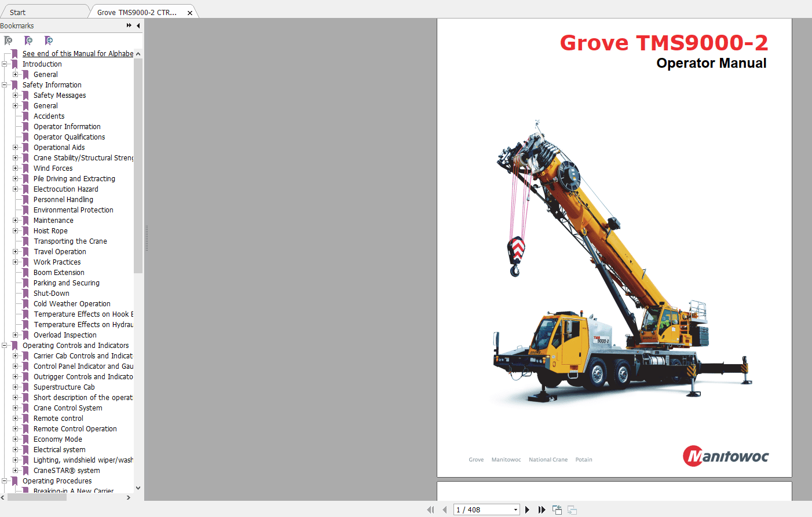Viewport: 812px width, 517px height.
Task: Collapse the Bookmarks panel with the arrow
Action: coord(137,25)
